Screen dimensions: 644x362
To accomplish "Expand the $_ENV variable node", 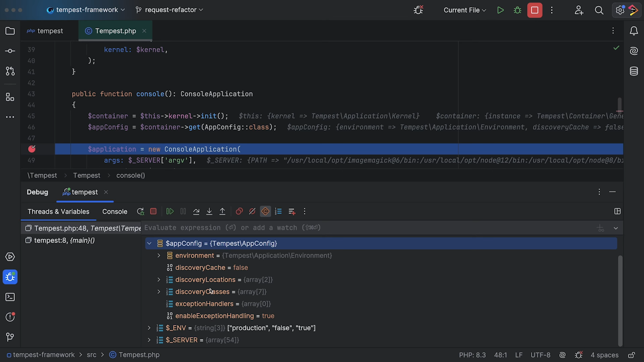I will [x=149, y=328].
